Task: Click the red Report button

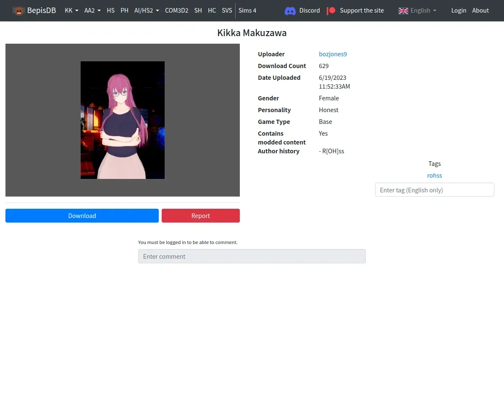Action: tap(201, 215)
